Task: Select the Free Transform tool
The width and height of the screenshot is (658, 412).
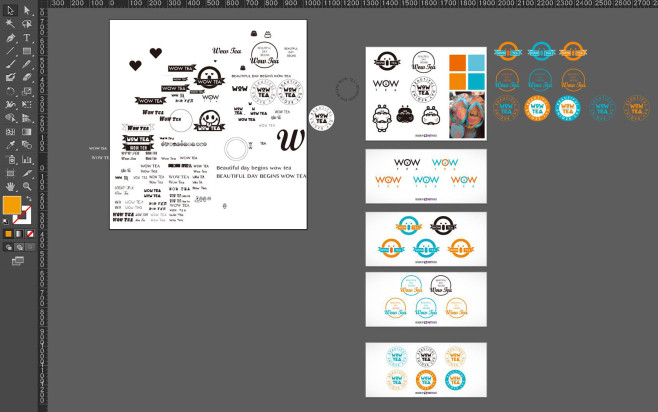Action: tap(27, 104)
